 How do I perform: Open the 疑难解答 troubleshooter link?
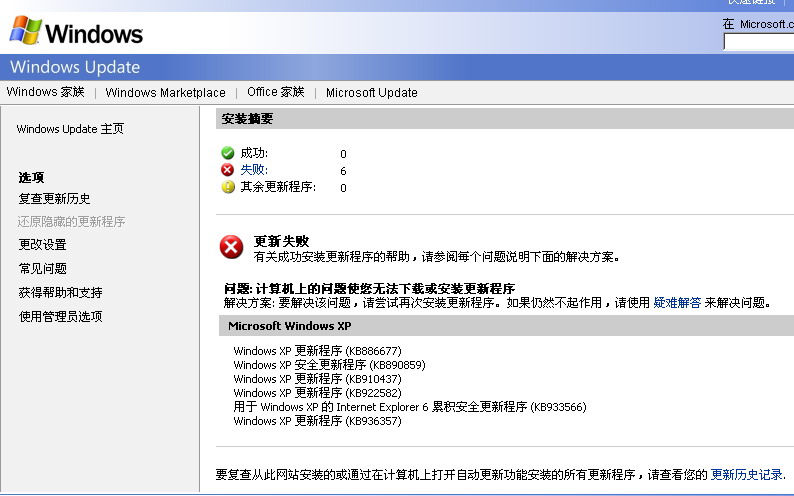[677, 303]
